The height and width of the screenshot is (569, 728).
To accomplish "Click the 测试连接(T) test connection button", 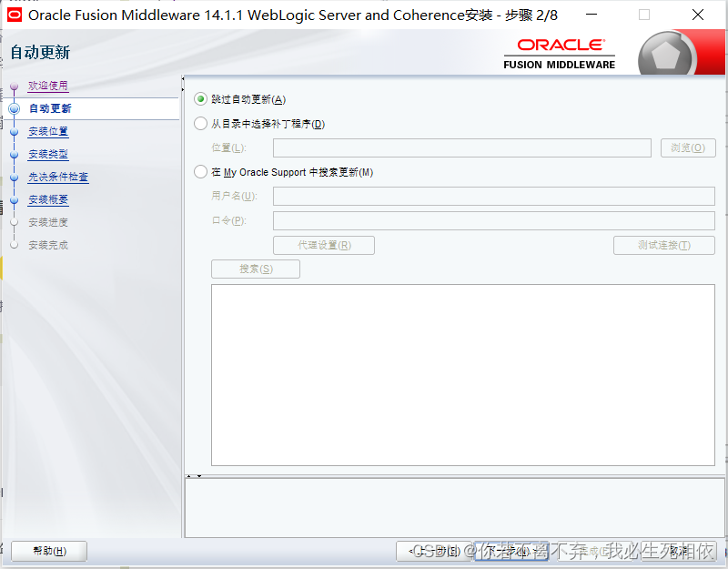I will [664, 245].
